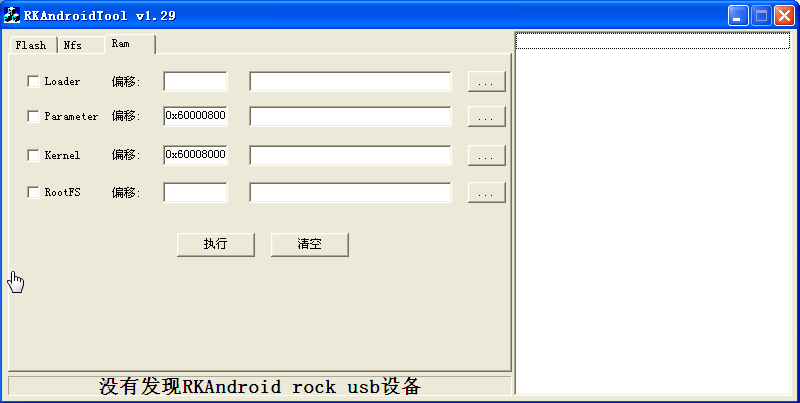Browse for the Kernel file
This screenshot has width=800, height=403.
coord(486,155)
